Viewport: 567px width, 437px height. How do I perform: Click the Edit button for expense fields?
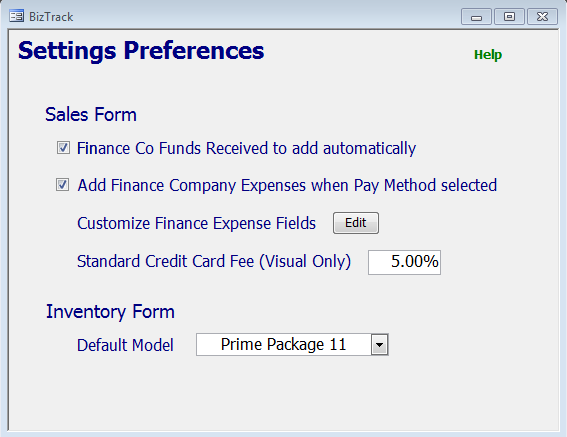click(356, 223)
